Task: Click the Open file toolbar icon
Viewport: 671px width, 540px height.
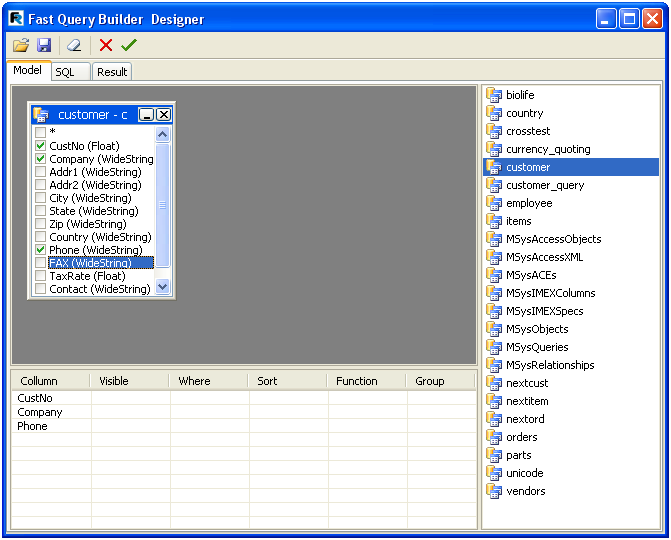Action: [x=20, y=45]
